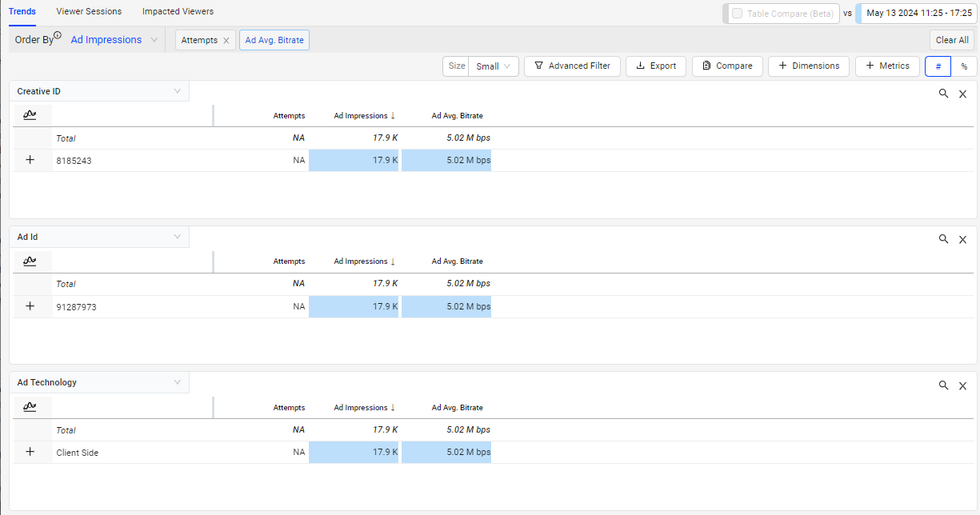Click the search icon in Ad Technology panel
The height and width of the screenshot is (515, 980).
click(944, 385)
